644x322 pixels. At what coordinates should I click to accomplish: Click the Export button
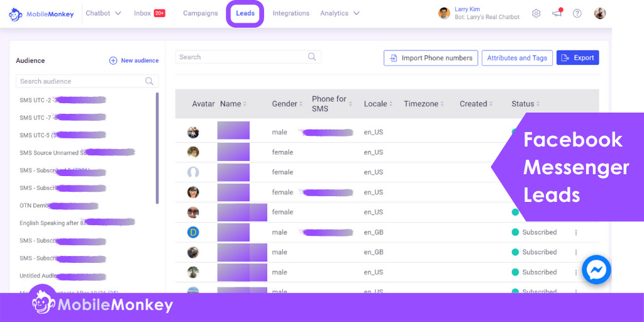coord(577,58)
